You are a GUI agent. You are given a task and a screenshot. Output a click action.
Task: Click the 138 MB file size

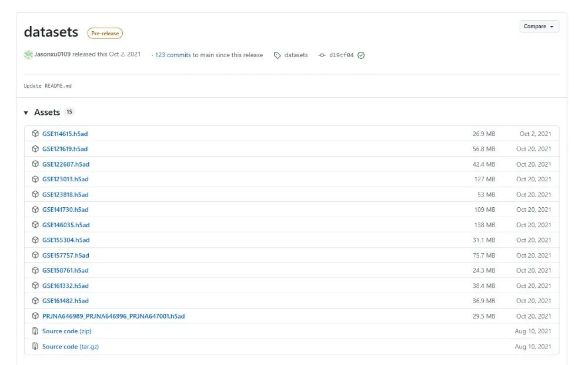point(485,225)
